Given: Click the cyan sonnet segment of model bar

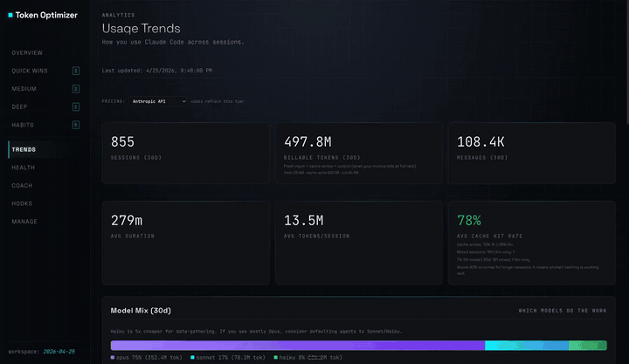Looking at the screenshot, I should pyautogui.click(x=527, y=345).
